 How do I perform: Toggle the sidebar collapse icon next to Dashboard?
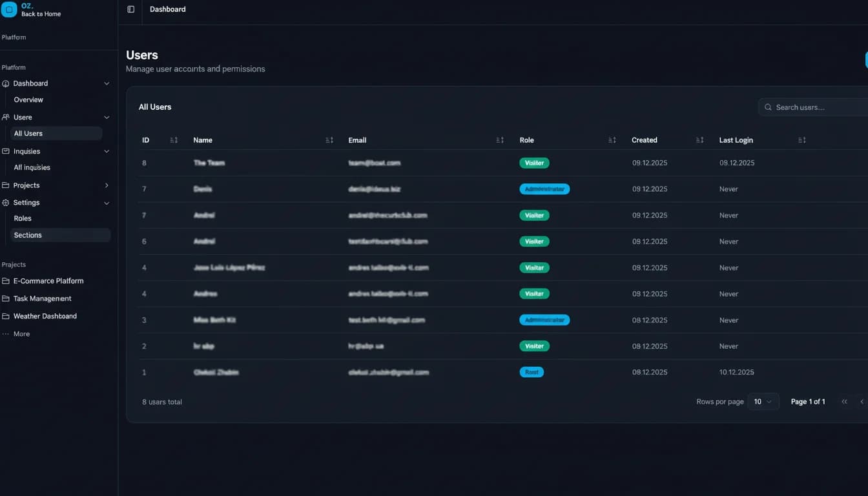coord(130,10)
